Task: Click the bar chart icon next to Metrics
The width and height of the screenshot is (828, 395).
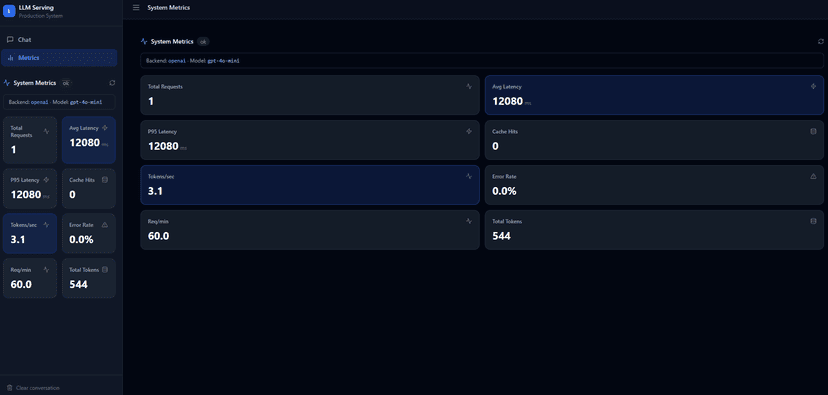Action: pos(11,58)
